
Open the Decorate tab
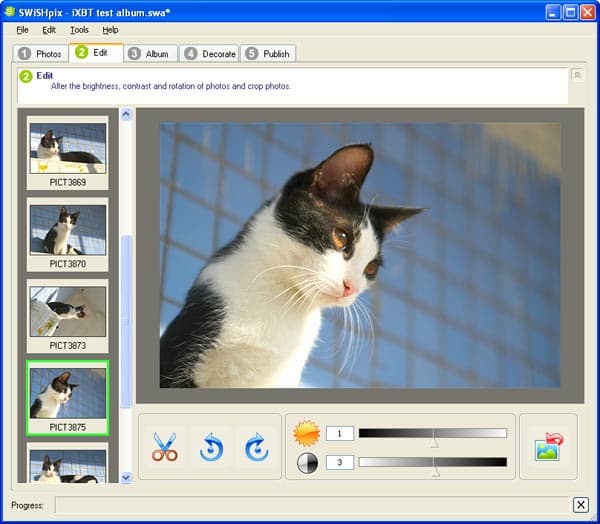click(x=210, y=54)
